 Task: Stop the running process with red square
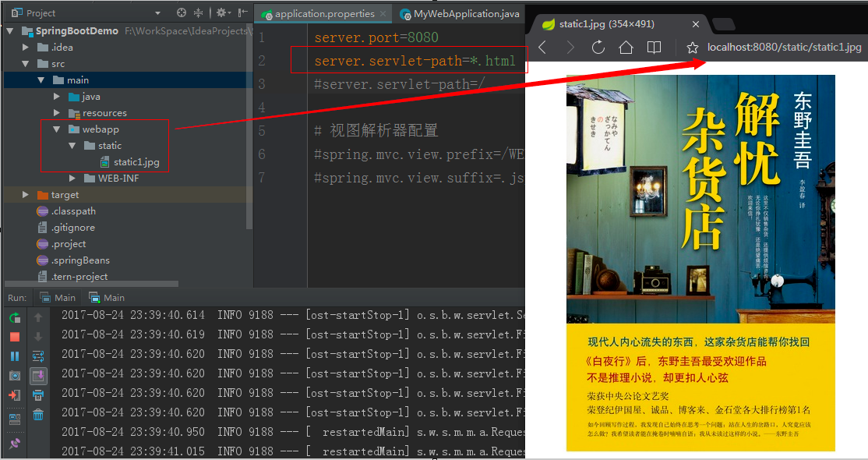coord(15,337)
